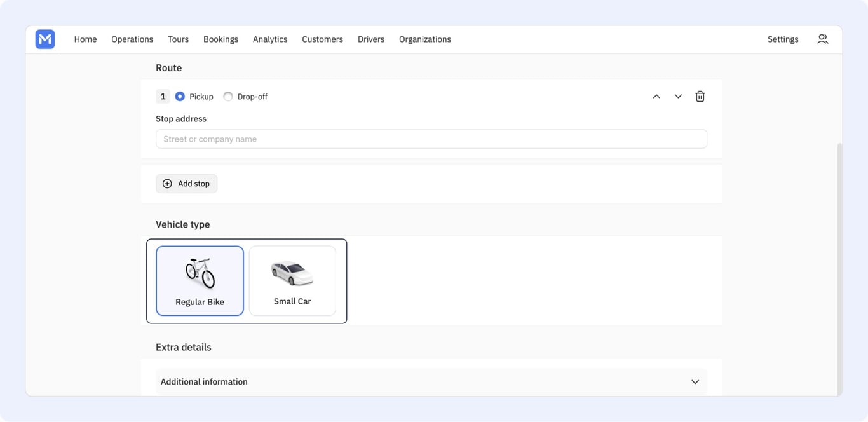This screenshot has width=868, height=422.
Task: Click the stop number 1 badge
Action: click(163, 97)
